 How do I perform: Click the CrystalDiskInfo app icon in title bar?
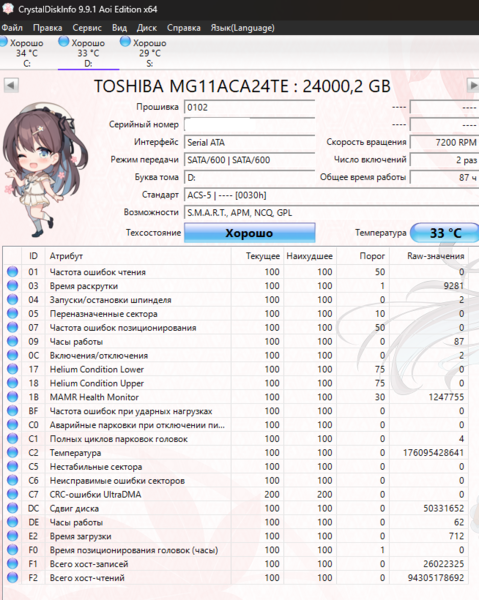point(8,9)
